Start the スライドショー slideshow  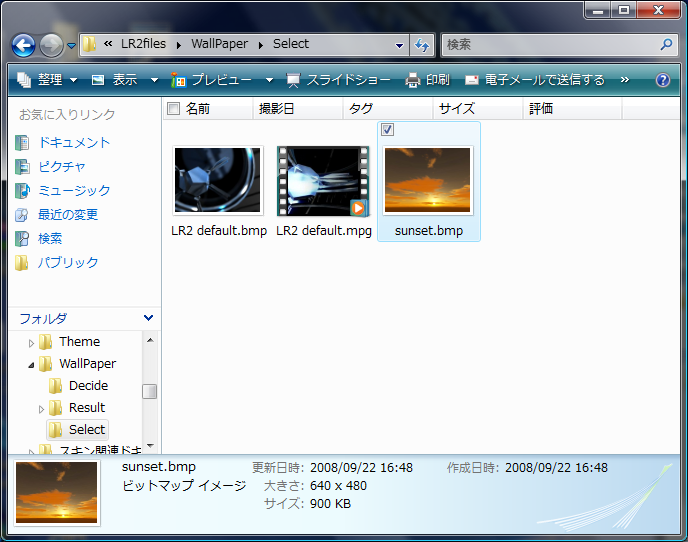click(339, 80)
